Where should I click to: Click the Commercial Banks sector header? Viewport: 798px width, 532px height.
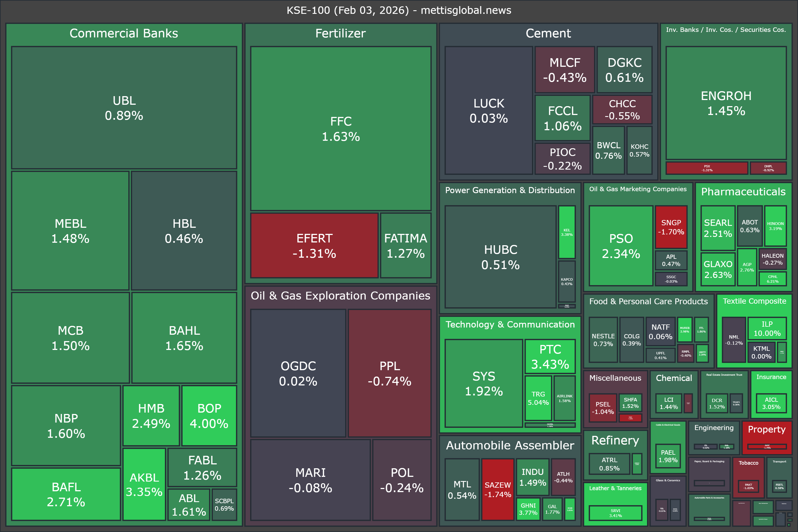click(124, 33)
